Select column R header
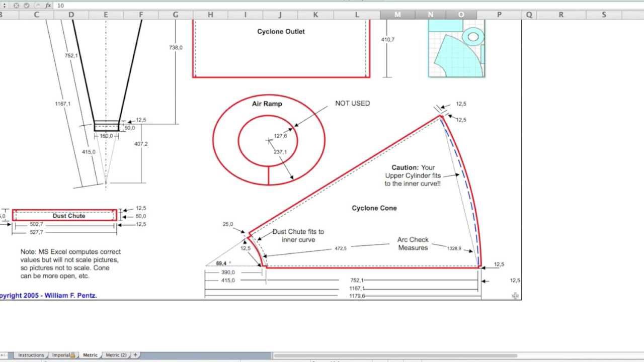 561,15
